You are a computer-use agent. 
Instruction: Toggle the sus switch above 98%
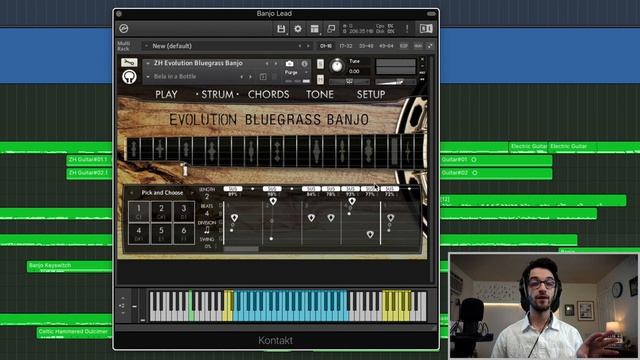click(x=272, y=189)
